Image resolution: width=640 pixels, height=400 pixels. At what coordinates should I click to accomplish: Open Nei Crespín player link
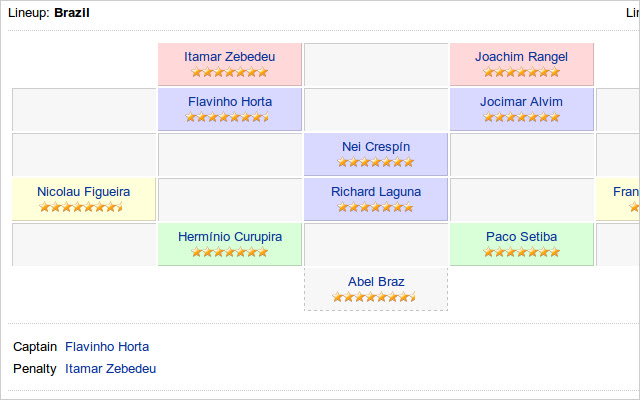[375, 147]
